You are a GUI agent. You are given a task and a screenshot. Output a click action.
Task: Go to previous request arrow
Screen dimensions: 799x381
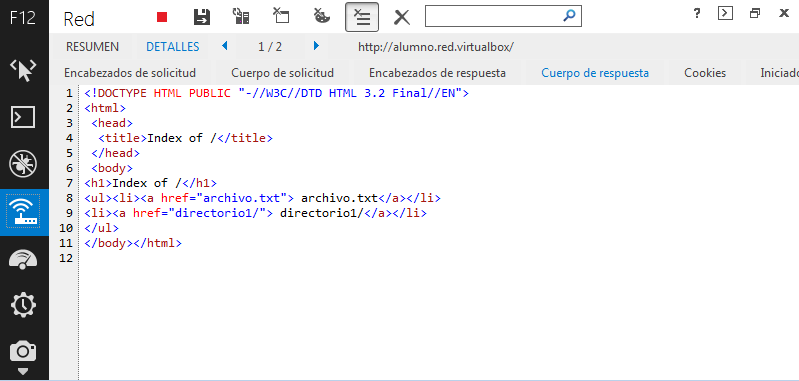(x=225, y=46)
